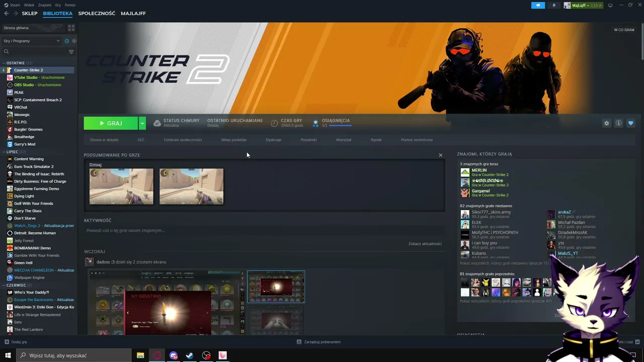The height and width of the screenshot is (362, 644).
Task: Toggle favorite heart icon for Counter-Strike 2
Action: coord(630,123)
